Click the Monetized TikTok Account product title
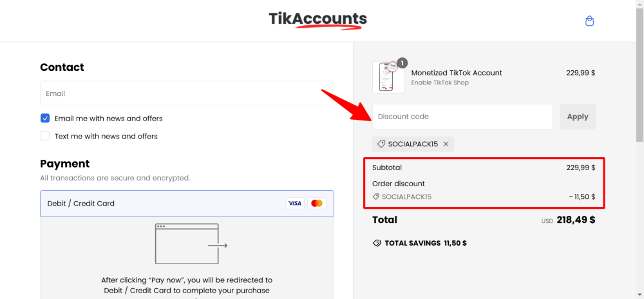Image resolution: width=644 pixels, height=299 pixels. (x=457, y=73)
